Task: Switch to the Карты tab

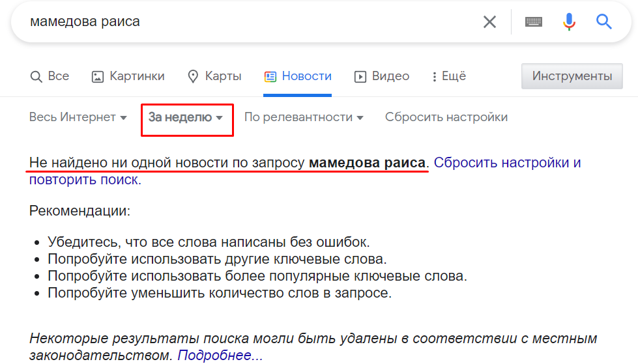Action: pos(214,76)
